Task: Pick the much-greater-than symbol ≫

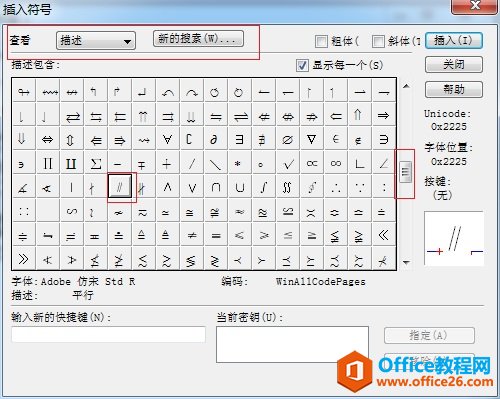Action: click(23, 259)
